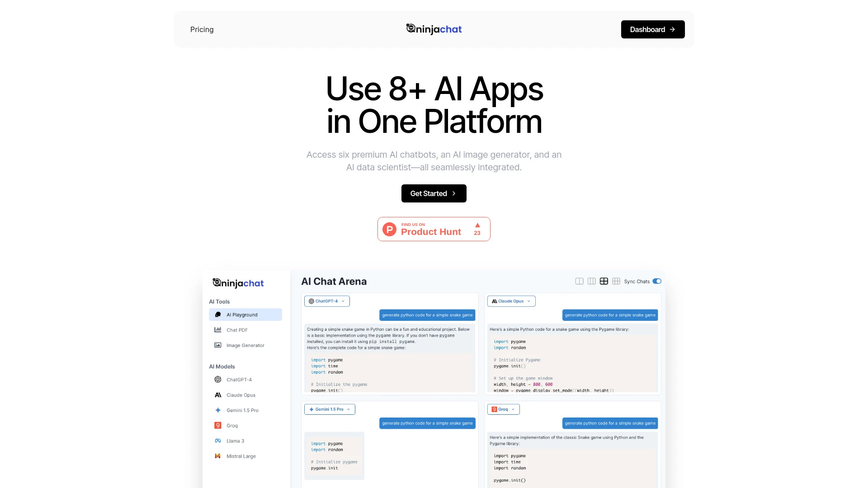
Task: Click the Product Hunt badge link
Action: [434, 229]
